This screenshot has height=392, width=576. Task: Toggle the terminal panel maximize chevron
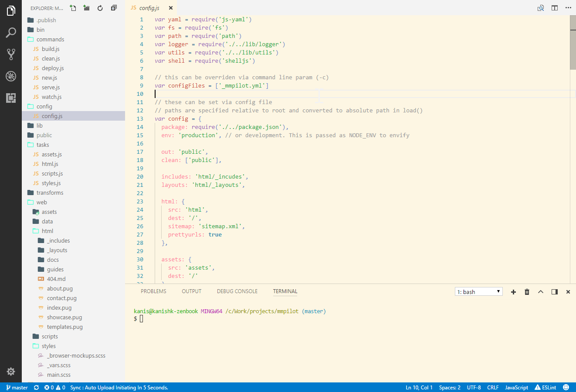[541, 292]
